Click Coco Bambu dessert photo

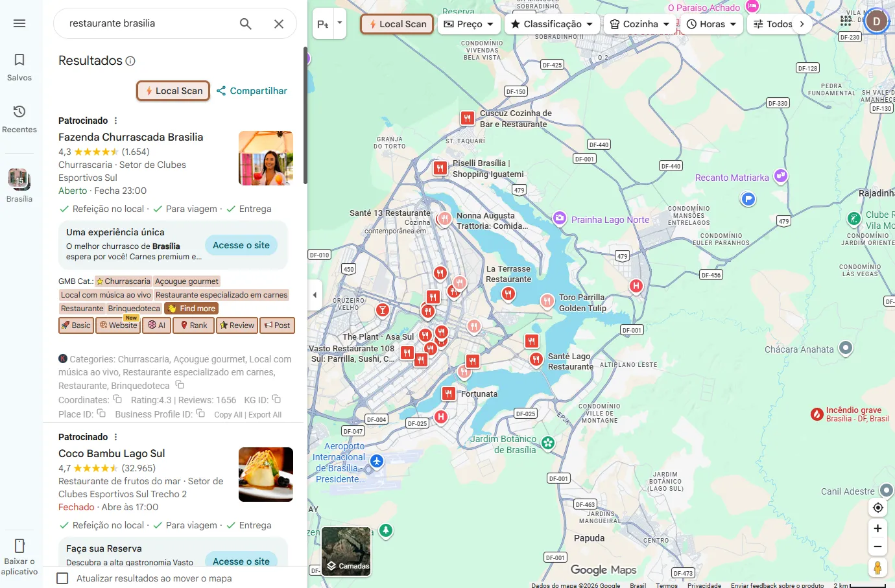click(266, 475)
